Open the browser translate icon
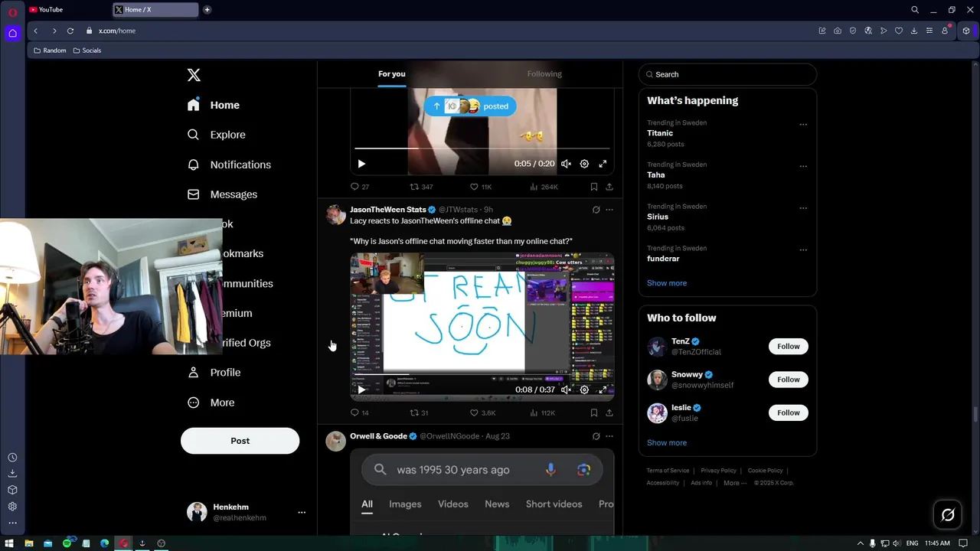Screen dimensions: 980x551 click(868, 31)
